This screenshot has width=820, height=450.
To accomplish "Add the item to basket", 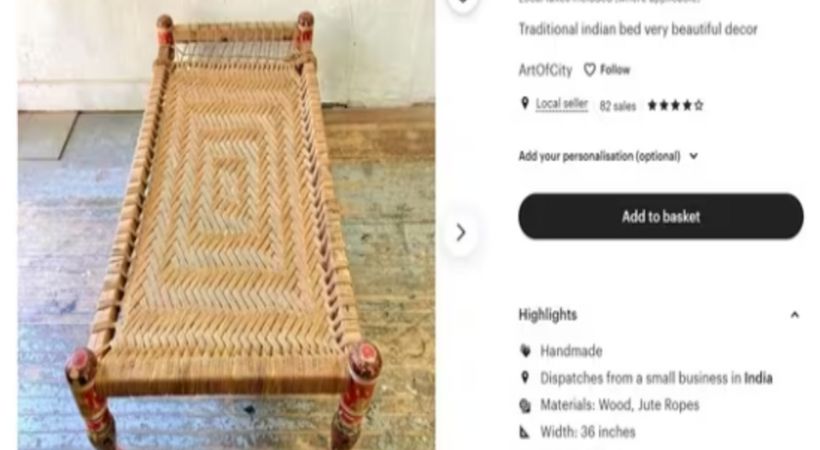I will [660, 216].
